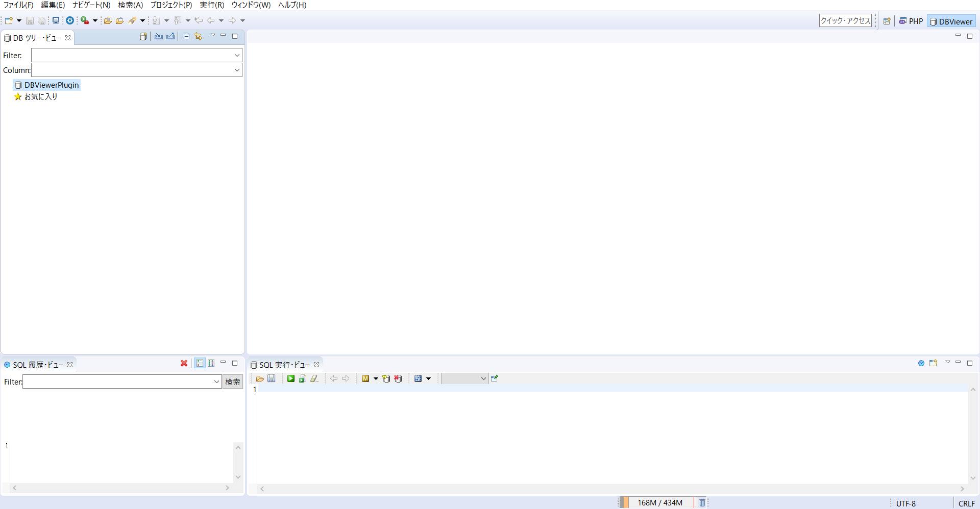This screenshot has width=980, height=509.
Task: Clear the SQL editor with the eraser icon
Action: [x=315, y=378]
